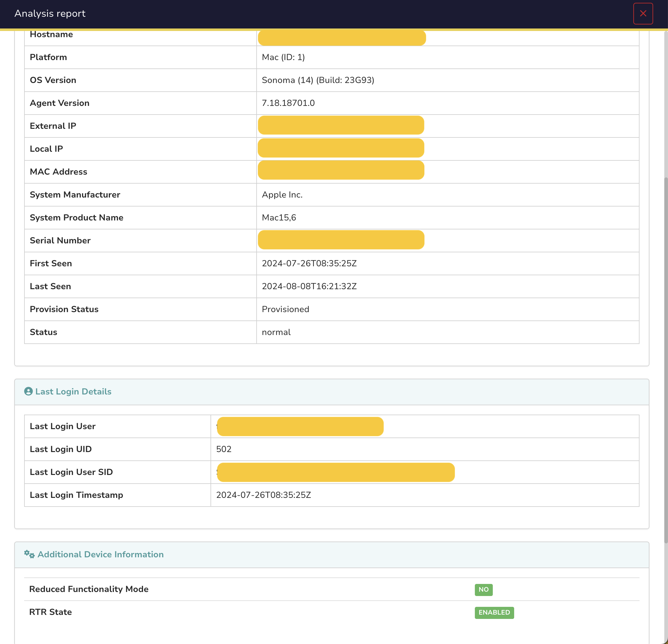
Task: Click the First Seen row label
Action: [x=51, y=263]
